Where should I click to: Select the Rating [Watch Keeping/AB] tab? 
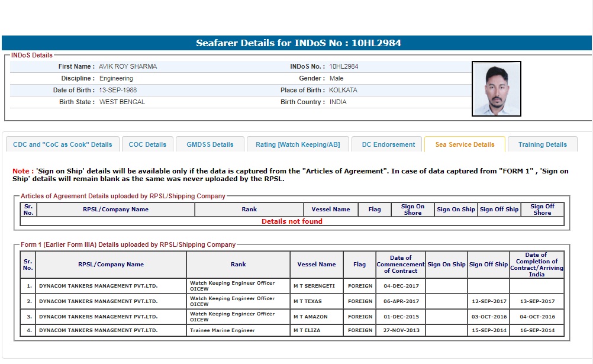pyautogui.click(x=298, y=144)
